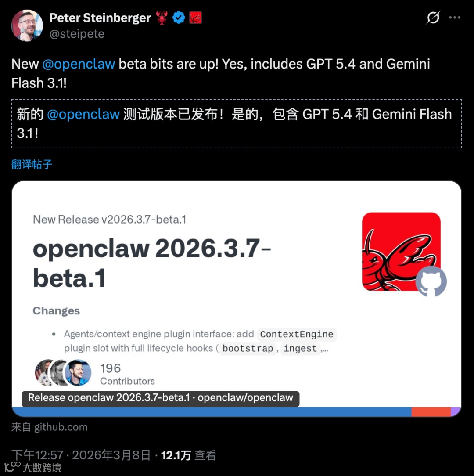Open @openclaw mention in translated text
The height and width of the screenshot is (476, 474).
pyautogui.click(x=83, y=115)
